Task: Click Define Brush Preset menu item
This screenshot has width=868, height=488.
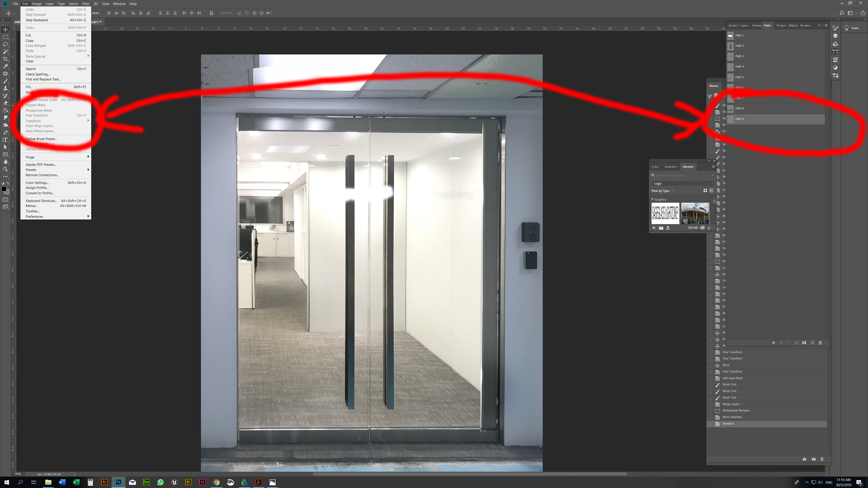Action: click(41, 139)
